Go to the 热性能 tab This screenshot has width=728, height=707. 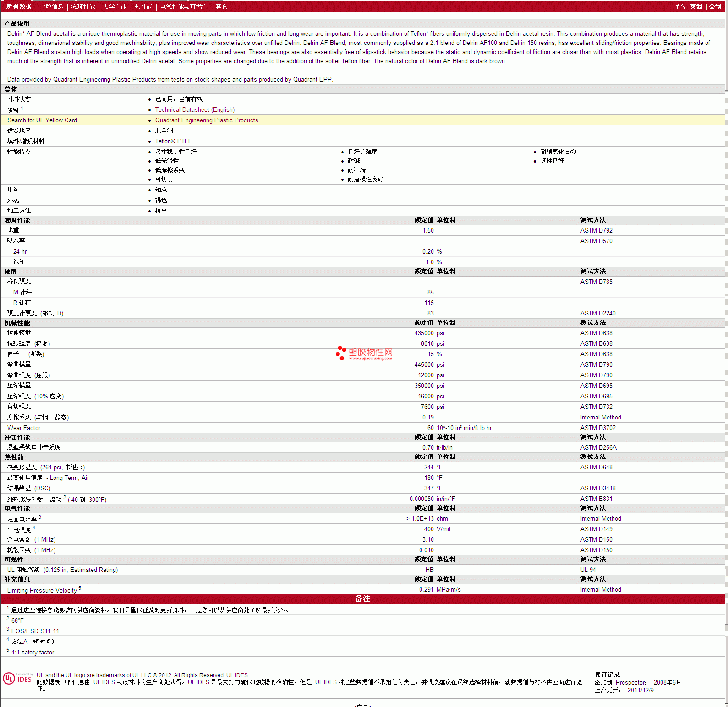point(143,7)
